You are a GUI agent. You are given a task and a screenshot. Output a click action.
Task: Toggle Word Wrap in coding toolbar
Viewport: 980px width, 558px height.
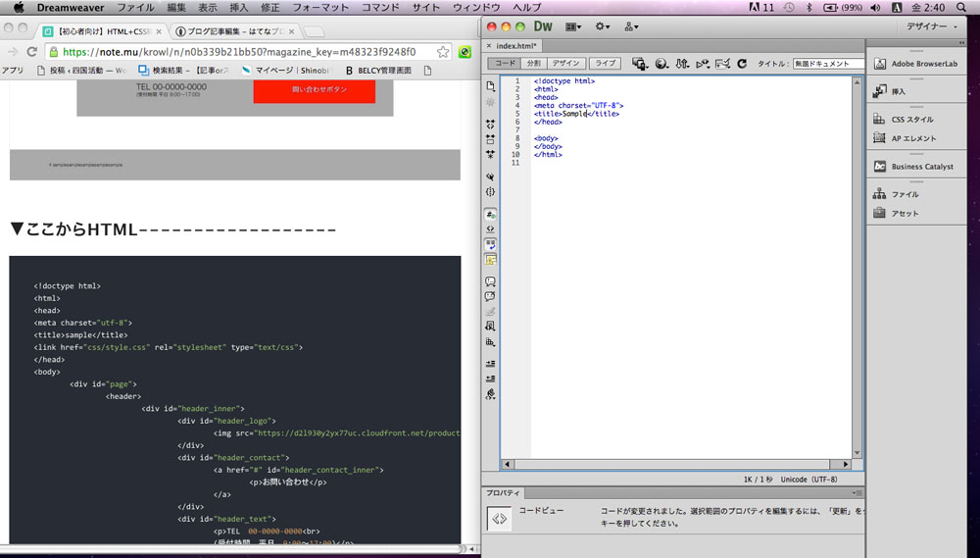click(x=491, y=244)
